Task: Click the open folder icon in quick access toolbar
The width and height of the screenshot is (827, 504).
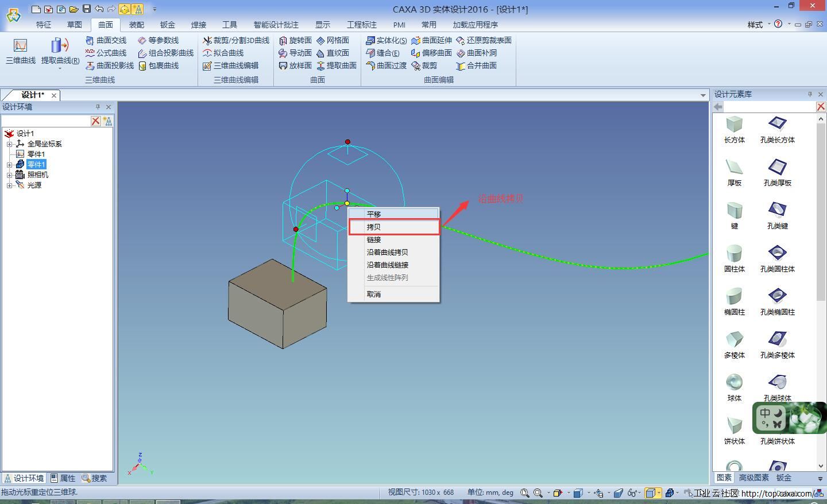Action: [74, 9]
